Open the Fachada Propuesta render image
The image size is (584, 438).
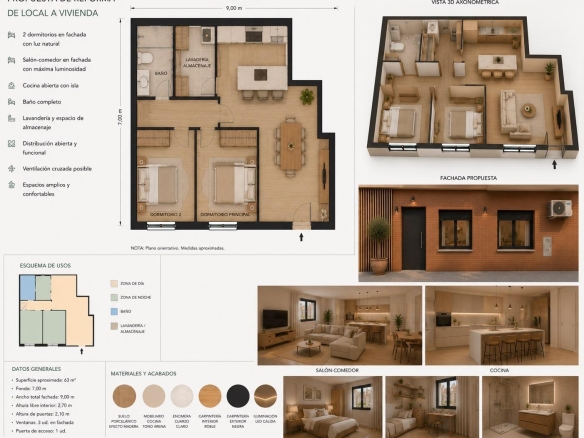469,233
